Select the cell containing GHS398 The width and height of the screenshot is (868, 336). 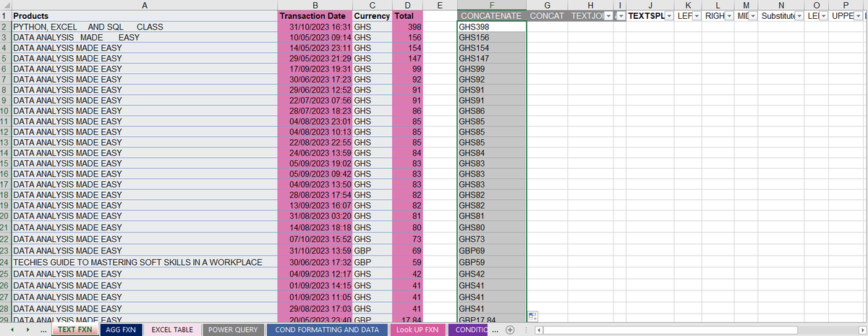492,27
